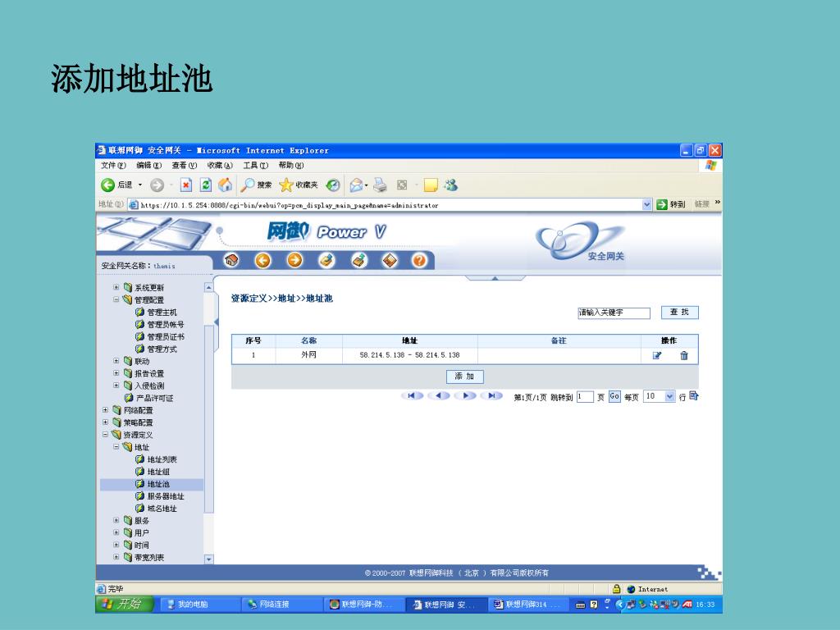This screenshot has height=630, width=840.
Task: Click the 开始 Start button
Action: click(125, 604)
